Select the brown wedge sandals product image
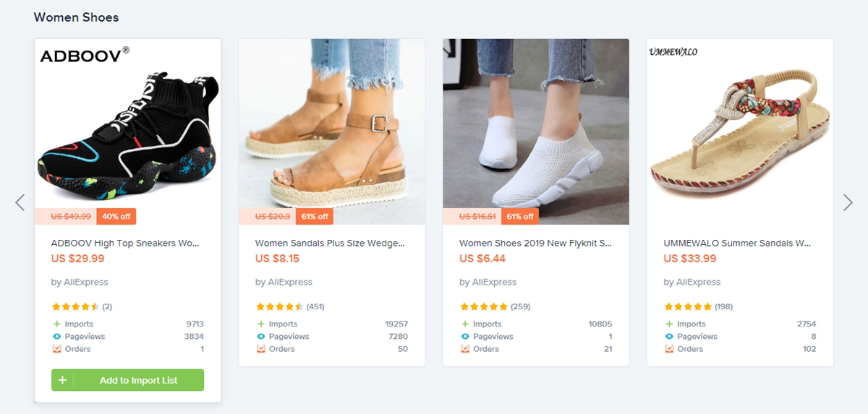 tap(332, 130)
